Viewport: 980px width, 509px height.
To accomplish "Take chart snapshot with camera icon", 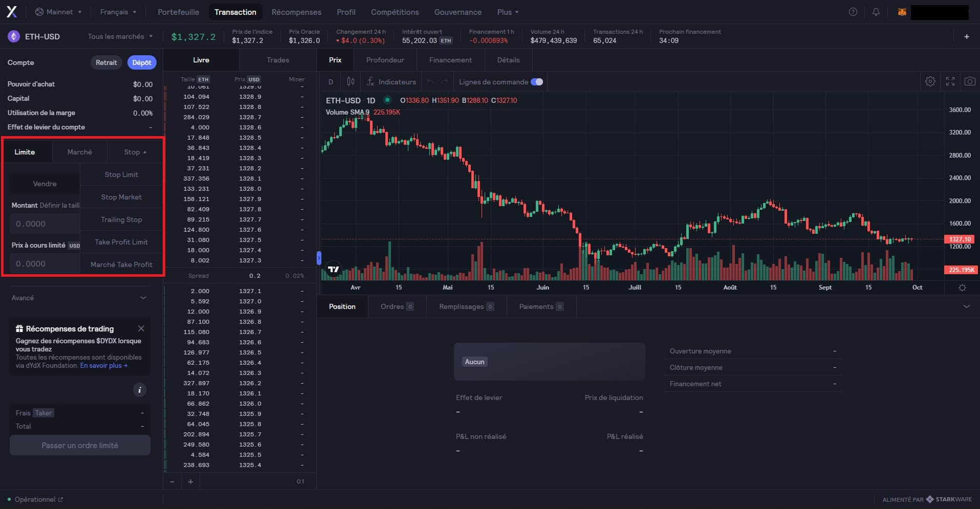I will pos(970,81).
